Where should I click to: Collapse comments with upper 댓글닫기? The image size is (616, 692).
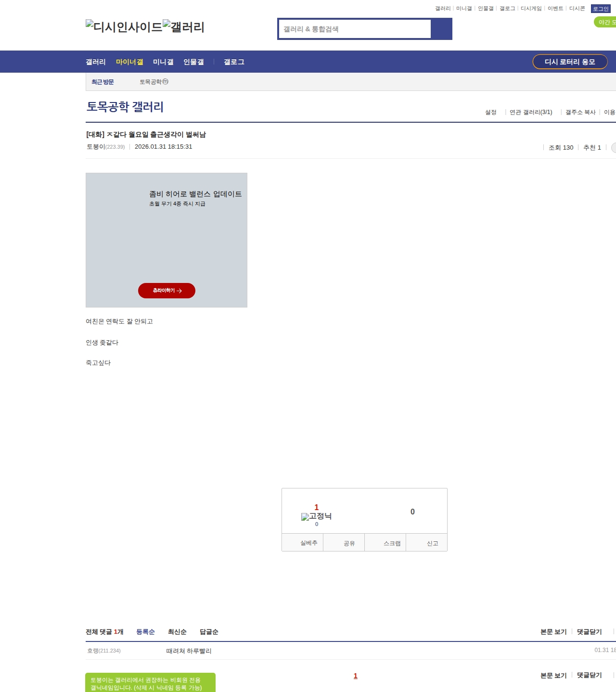[589, 632]
